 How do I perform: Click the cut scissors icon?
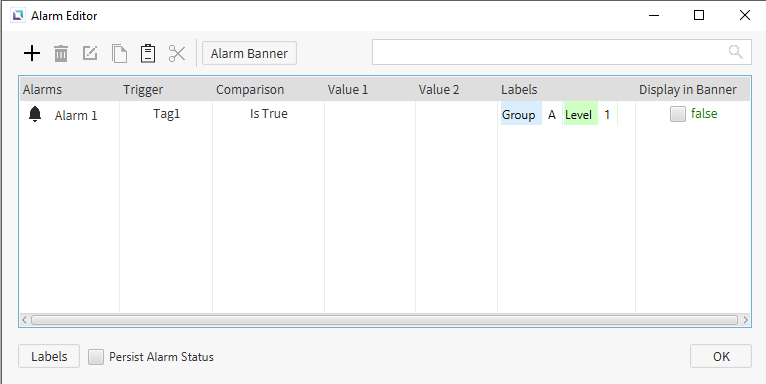pos(177,53)
